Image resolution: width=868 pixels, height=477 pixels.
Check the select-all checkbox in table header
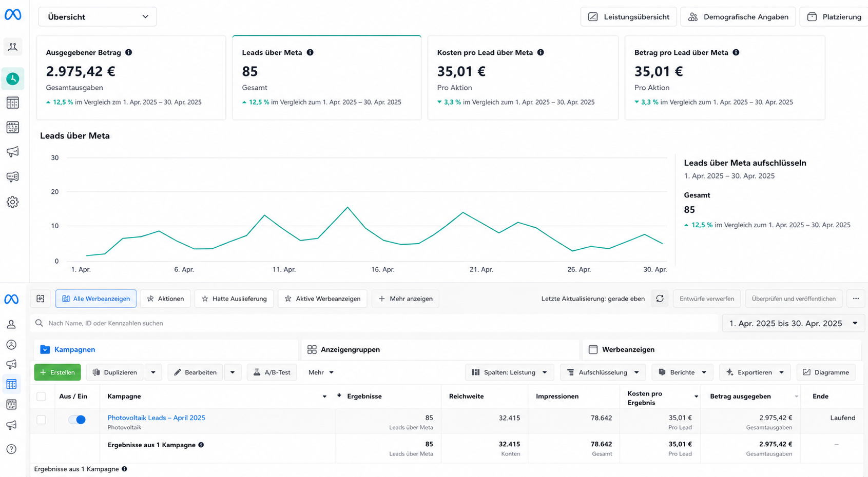tap(41, 396)
